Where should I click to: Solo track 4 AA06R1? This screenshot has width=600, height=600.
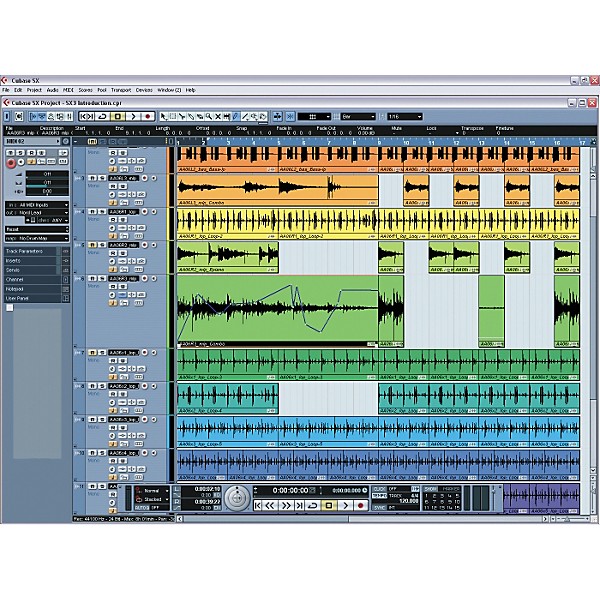[102, 212]
